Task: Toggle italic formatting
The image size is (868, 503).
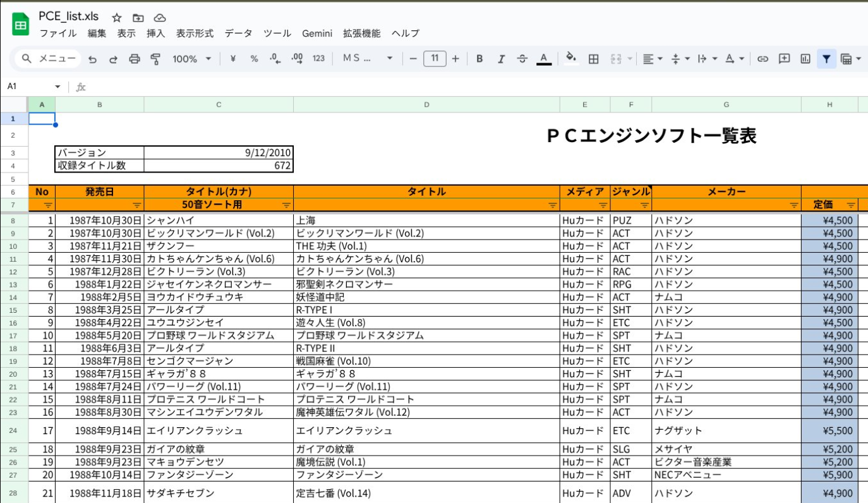Action: coord(501,59)
